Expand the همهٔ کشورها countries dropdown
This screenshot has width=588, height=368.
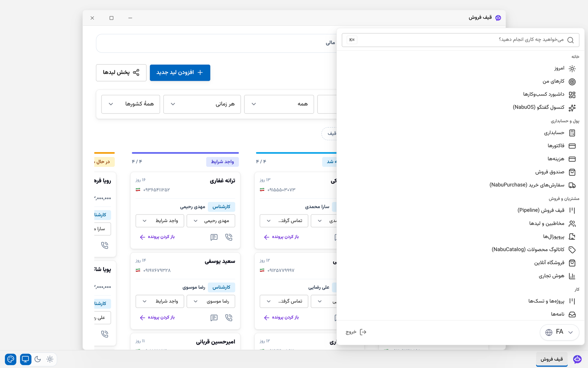pyautogui.click(x=131, y=104)
